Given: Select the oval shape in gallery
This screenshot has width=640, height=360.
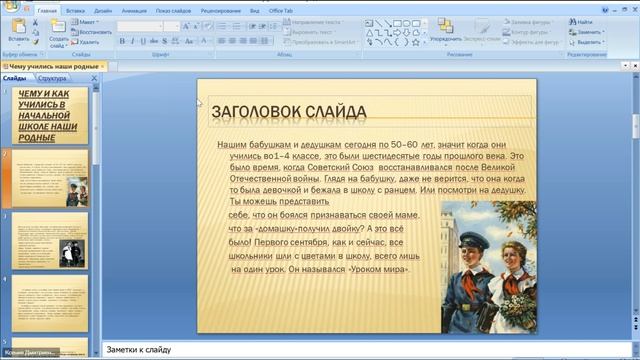Looking at the screenshot, I should [407, 23].
